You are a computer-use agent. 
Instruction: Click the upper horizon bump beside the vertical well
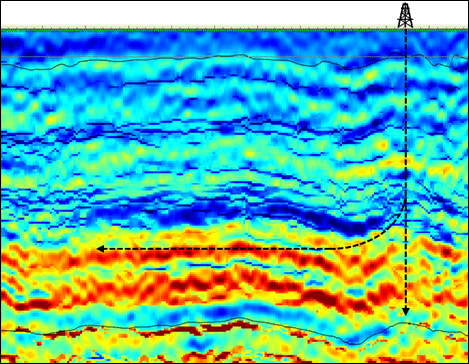pyautogui.click(x=395, y=54)
